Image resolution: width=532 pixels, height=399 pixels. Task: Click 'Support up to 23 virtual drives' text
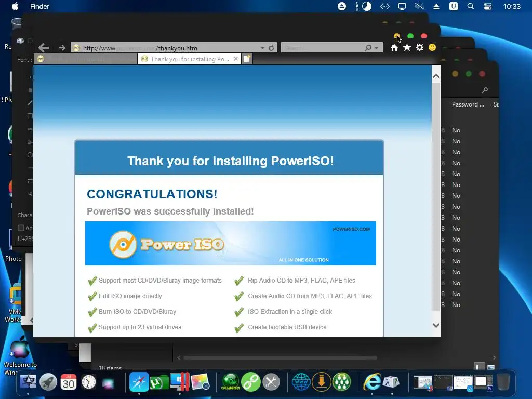140,327
